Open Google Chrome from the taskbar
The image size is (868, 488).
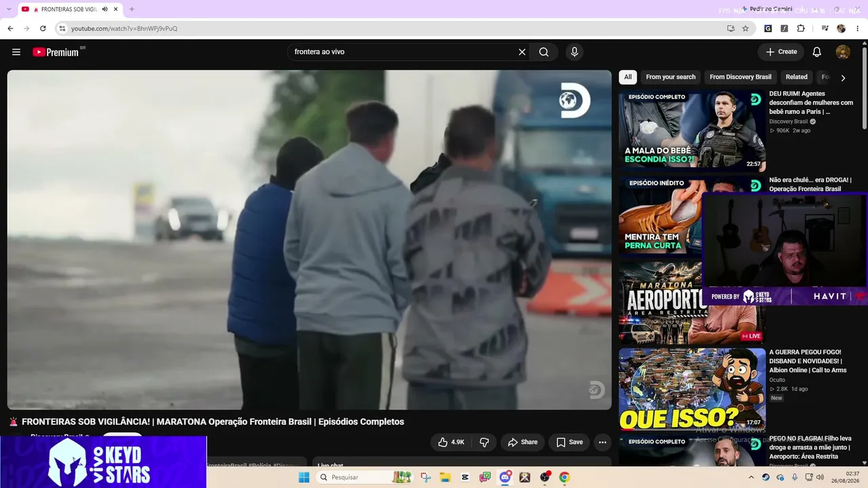click(564, 477)
